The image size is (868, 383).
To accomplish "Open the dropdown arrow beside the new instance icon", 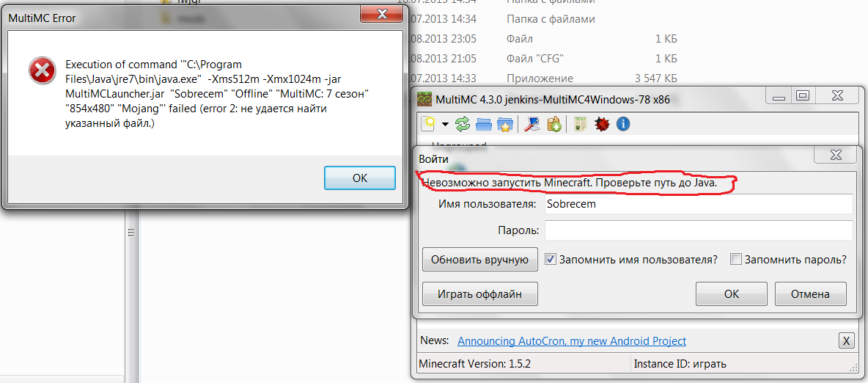I will pyautogui.click(x=444, y=125).
